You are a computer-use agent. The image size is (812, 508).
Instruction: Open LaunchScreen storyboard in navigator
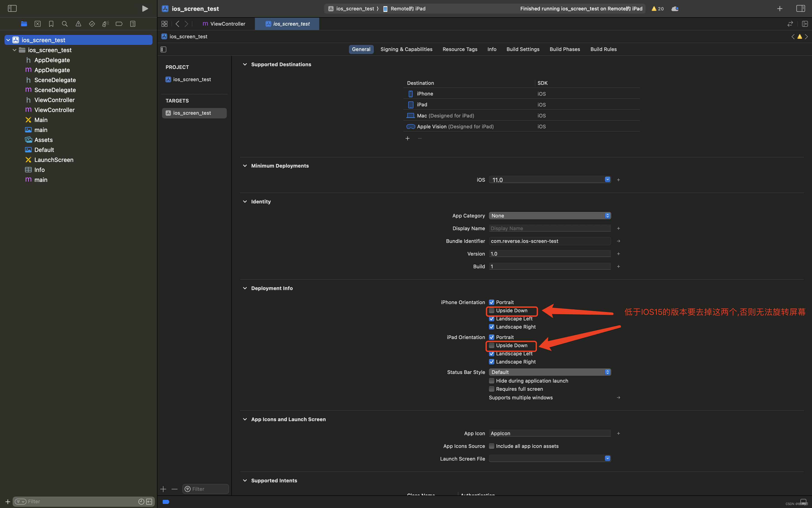[x=54, y=160]
